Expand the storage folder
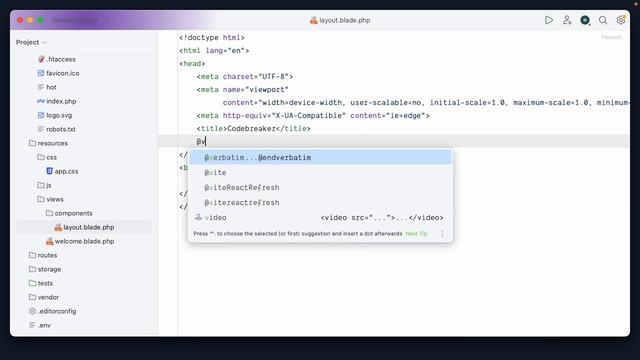The height and width of the screenshot is (360, 640). 45,269
